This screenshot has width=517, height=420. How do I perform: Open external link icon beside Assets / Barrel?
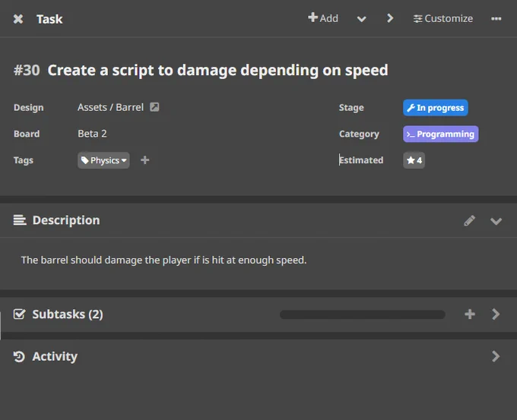pos(154,107)
